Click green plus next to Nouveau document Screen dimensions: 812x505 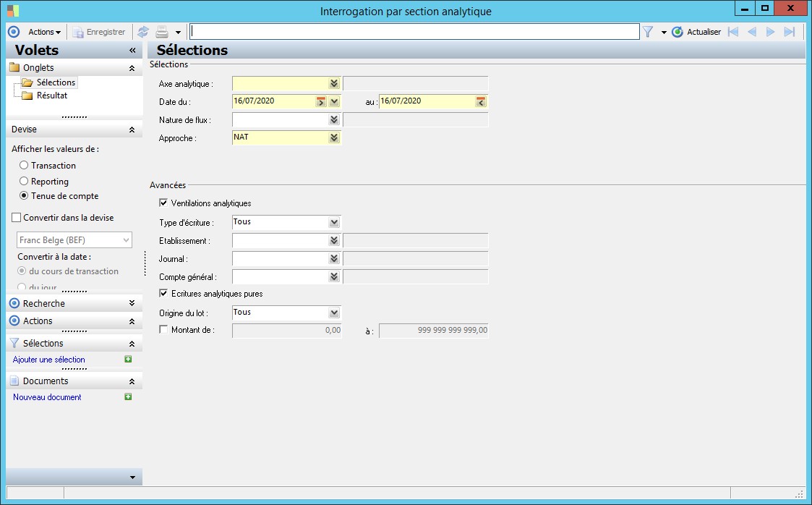pyautogui.click(x=128, y=397)
